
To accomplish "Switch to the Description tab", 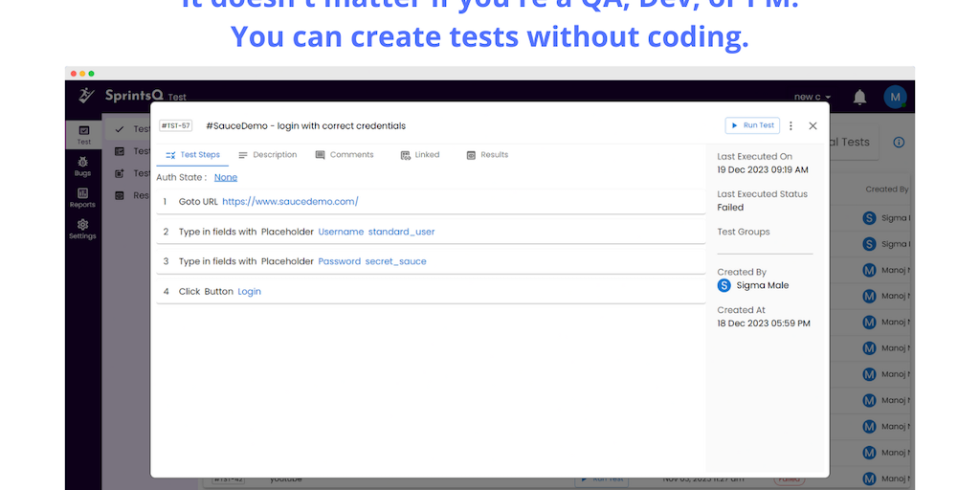I will point(268,155).
